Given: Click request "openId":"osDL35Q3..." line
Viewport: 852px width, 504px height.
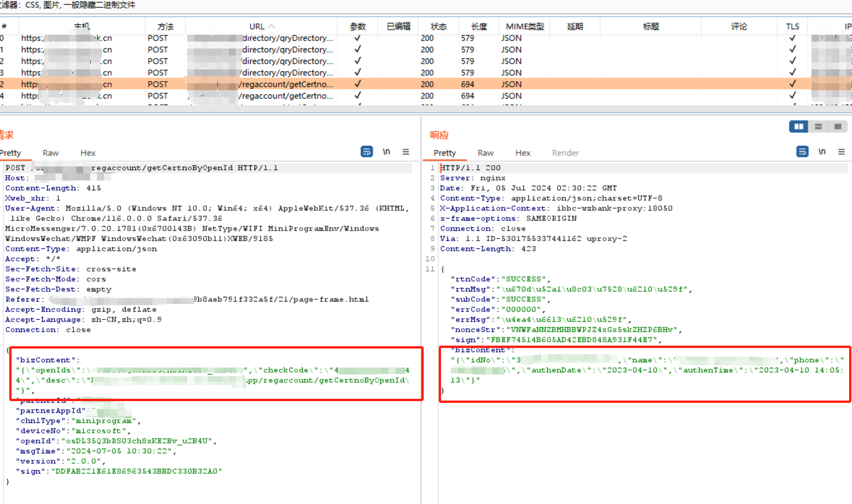Looking at the screenshot, I should pos(116,441).
